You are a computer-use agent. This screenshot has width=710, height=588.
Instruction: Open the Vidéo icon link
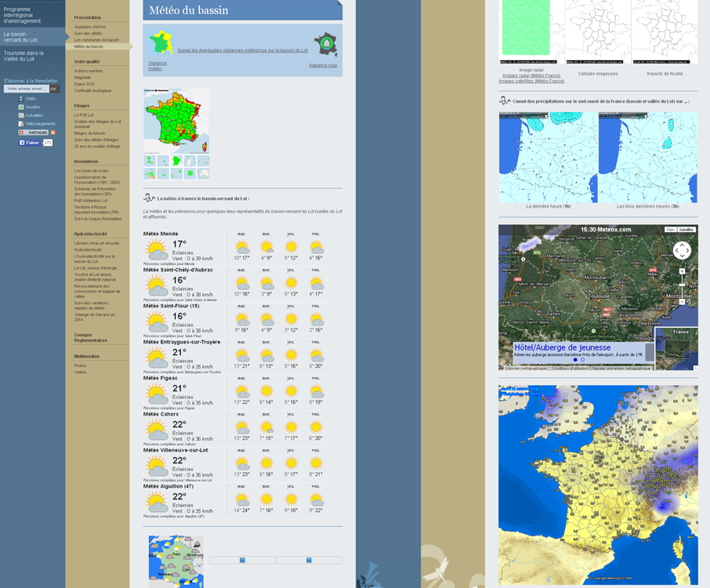click(21, 99)
